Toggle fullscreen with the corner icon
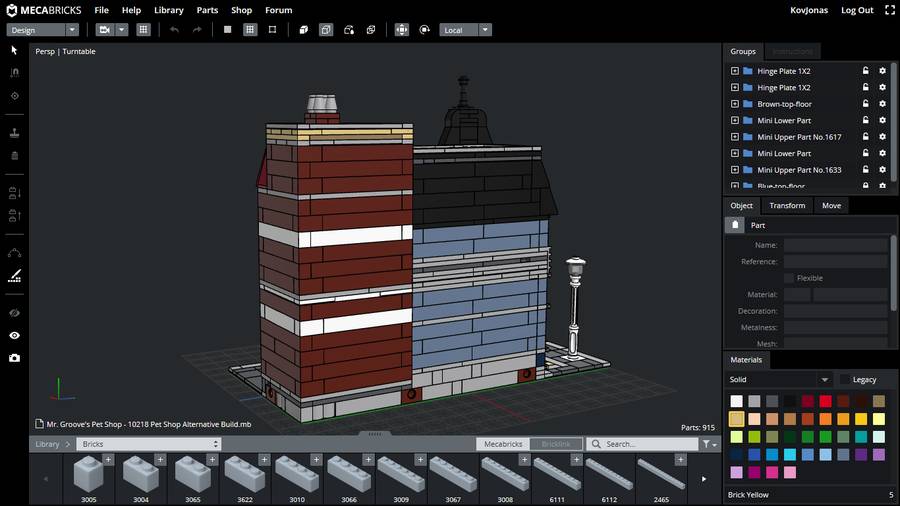Screen dimensions: 900x506 tap(890, 10)
